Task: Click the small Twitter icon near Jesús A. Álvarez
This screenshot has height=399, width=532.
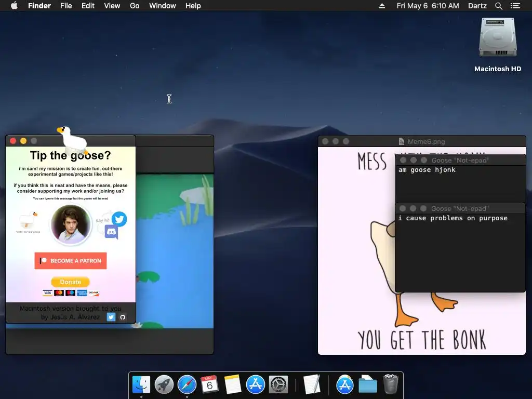Action: click(x=111, y=317)
